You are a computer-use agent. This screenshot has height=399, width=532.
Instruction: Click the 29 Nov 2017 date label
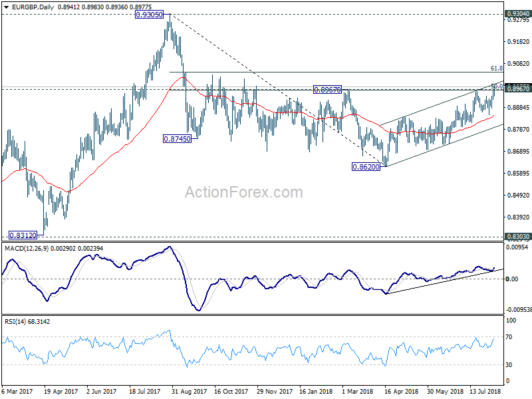pyautogui.click(x=275, y=391)
